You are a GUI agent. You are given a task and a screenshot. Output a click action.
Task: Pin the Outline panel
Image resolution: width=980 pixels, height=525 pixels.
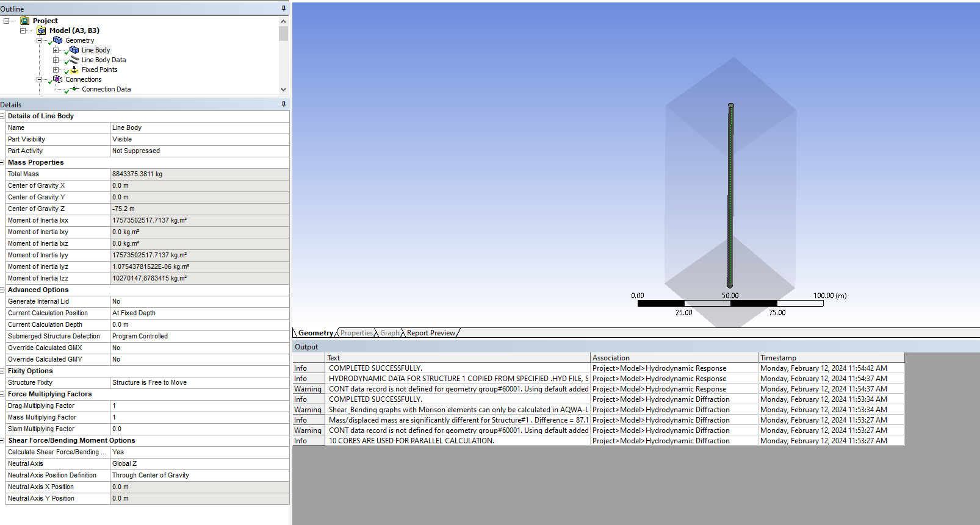point(284,9)
